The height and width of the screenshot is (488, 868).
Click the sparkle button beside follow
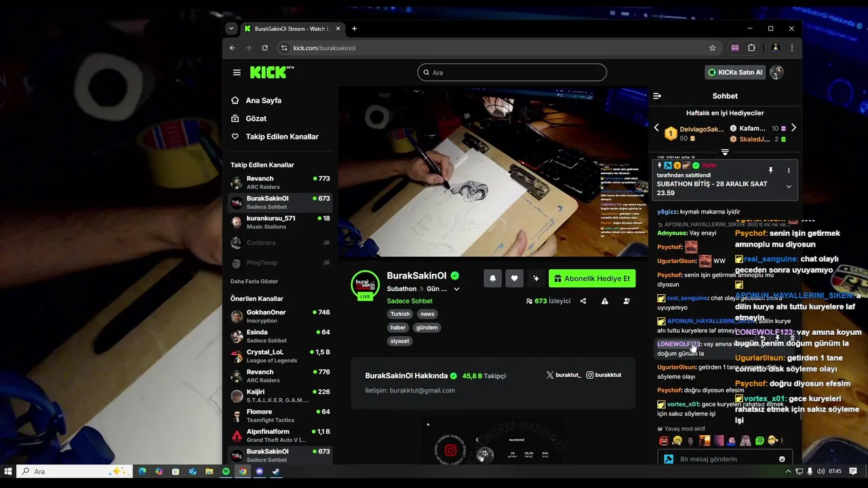pyautogui.click(x=536, y=279)
